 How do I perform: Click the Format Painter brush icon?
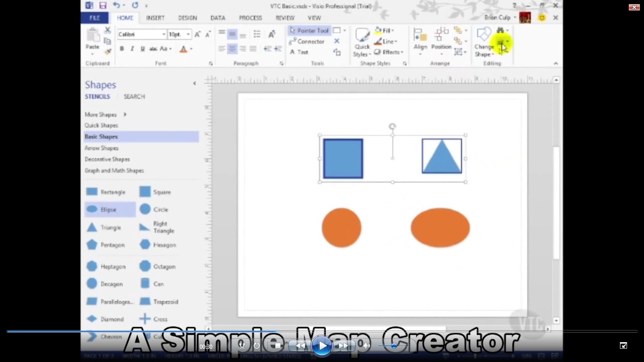(107, 52)
